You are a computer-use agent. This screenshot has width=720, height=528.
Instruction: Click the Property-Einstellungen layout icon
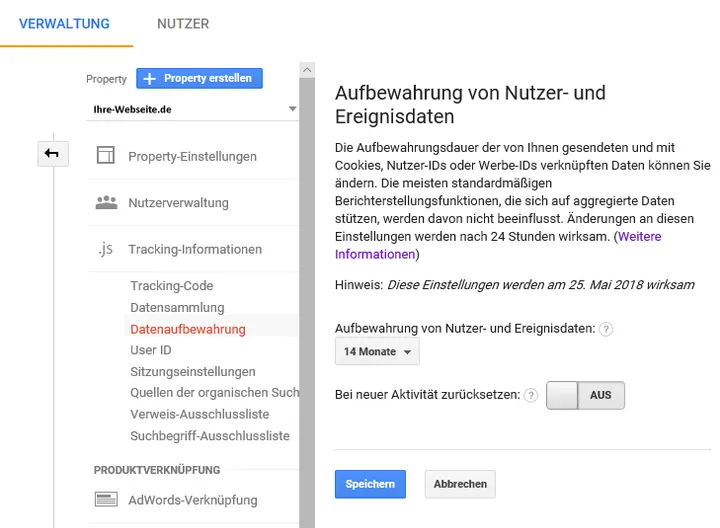[x=106, y=155]
